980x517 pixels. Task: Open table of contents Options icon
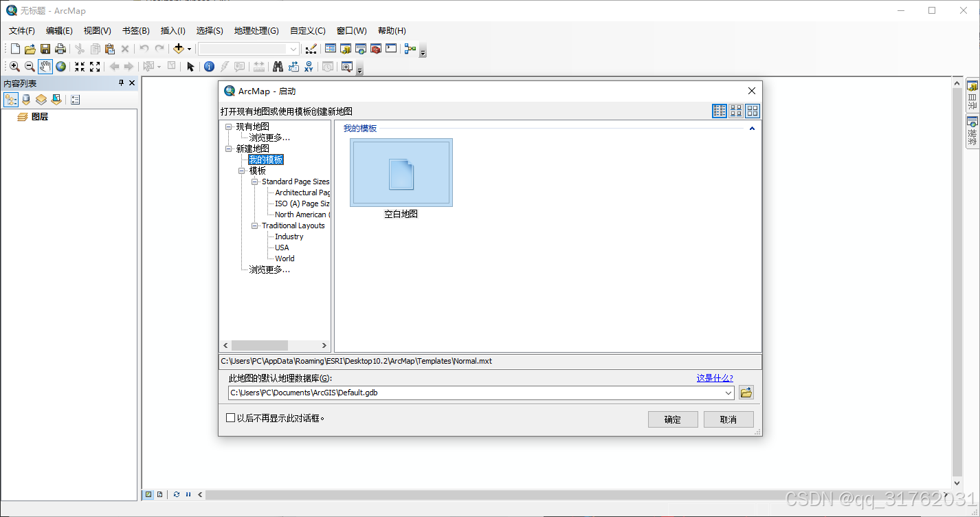[x=76, y=100]
